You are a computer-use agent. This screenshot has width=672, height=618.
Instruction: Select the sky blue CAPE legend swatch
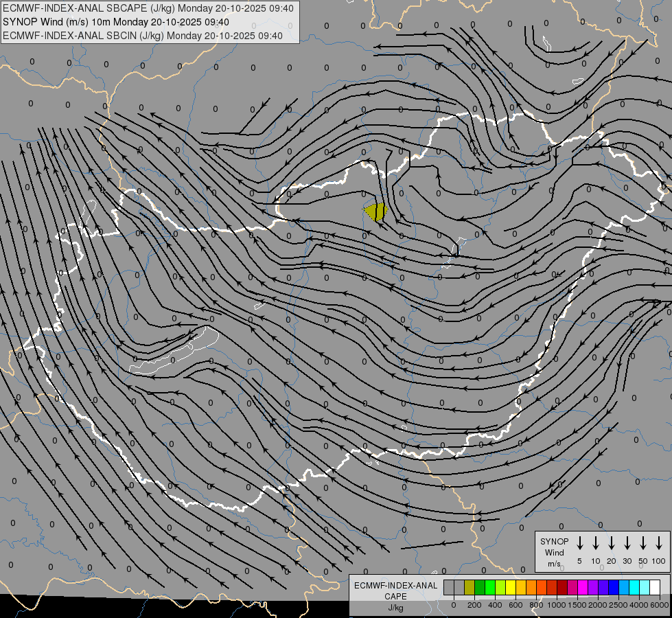pos(623,587)
